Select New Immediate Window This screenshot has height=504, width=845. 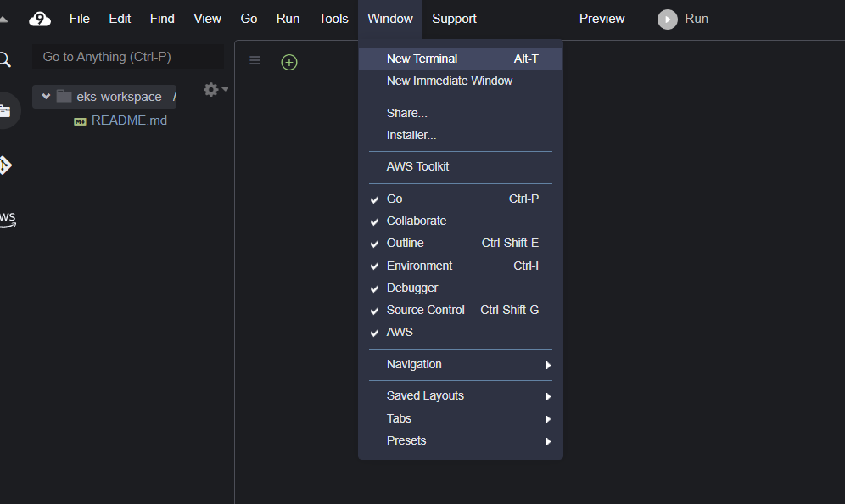click(x=460, y=81)
